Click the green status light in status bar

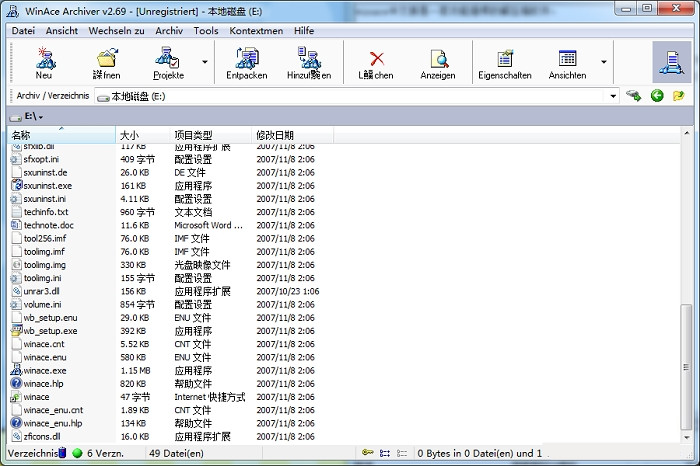[77, 453]
